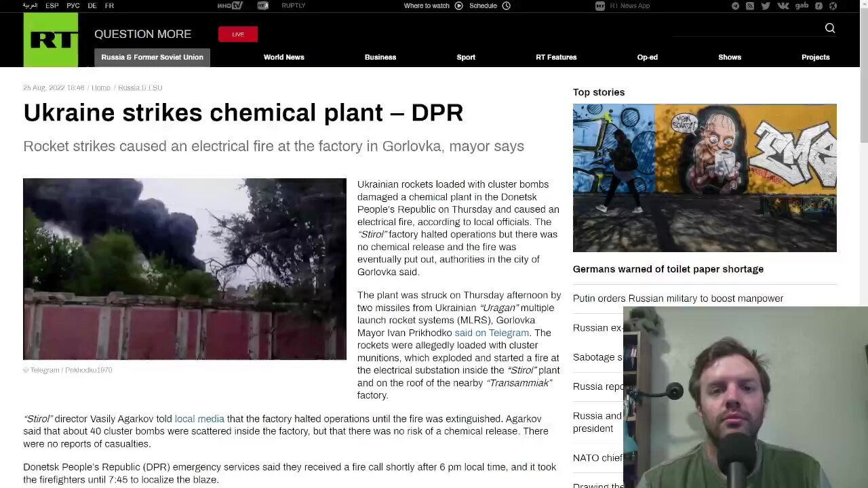The image size is (868, 488).
Task: Click the Russia & FSU breadcrumb
Action: coord(140,87)
